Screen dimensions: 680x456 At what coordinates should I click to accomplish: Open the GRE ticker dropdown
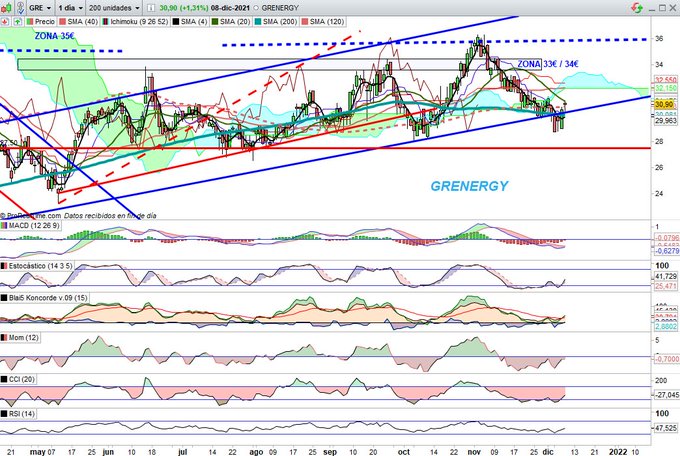[x=40, y=8]
